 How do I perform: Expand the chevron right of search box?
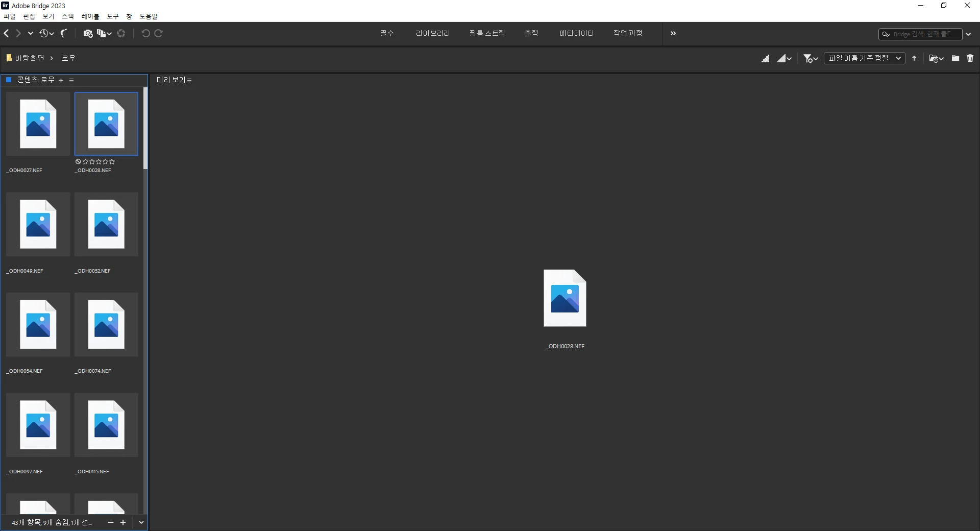[x=968, y=34]
